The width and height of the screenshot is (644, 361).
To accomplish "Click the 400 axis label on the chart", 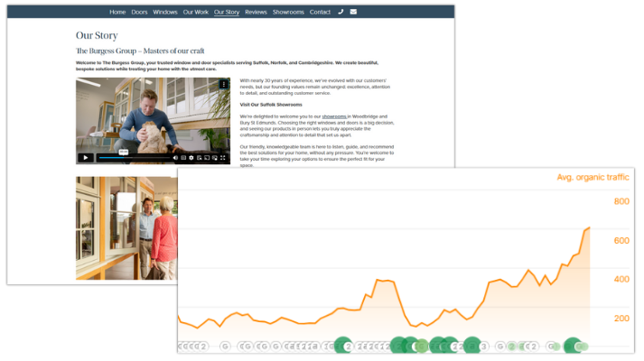I will (x=621, y=280).
